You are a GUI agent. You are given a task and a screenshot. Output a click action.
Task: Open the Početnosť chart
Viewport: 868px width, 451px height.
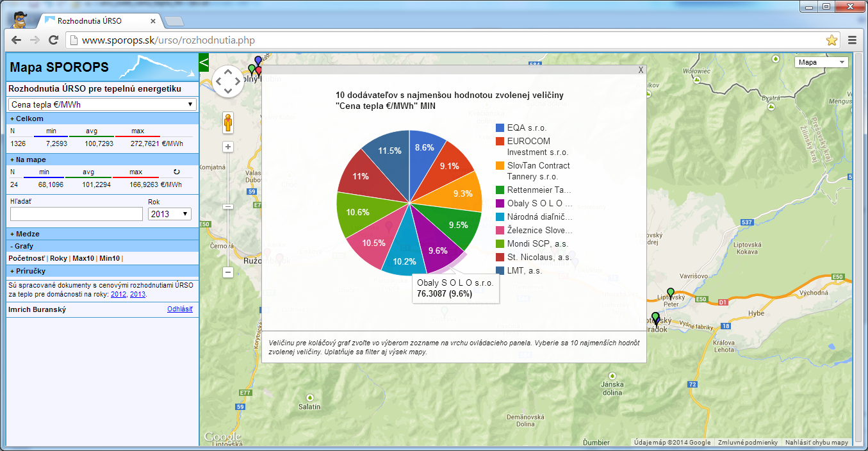coord(26,258)
